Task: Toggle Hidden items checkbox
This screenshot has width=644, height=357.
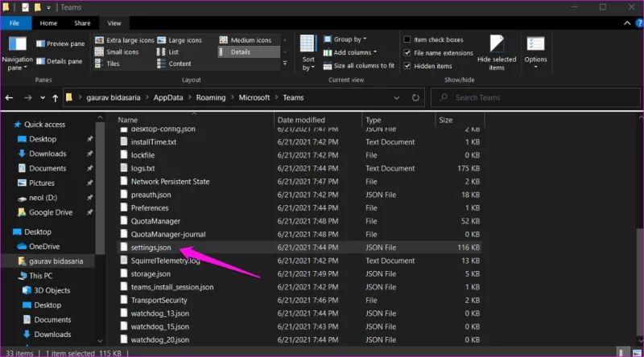Action: pos(407,66)
